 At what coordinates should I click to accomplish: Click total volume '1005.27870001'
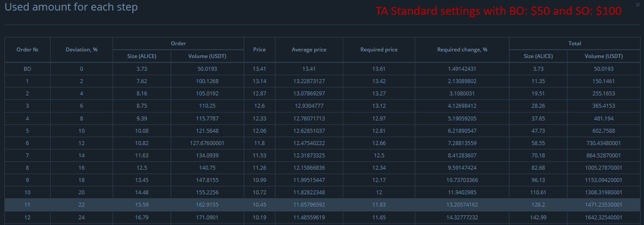click(x=604, y=167)
